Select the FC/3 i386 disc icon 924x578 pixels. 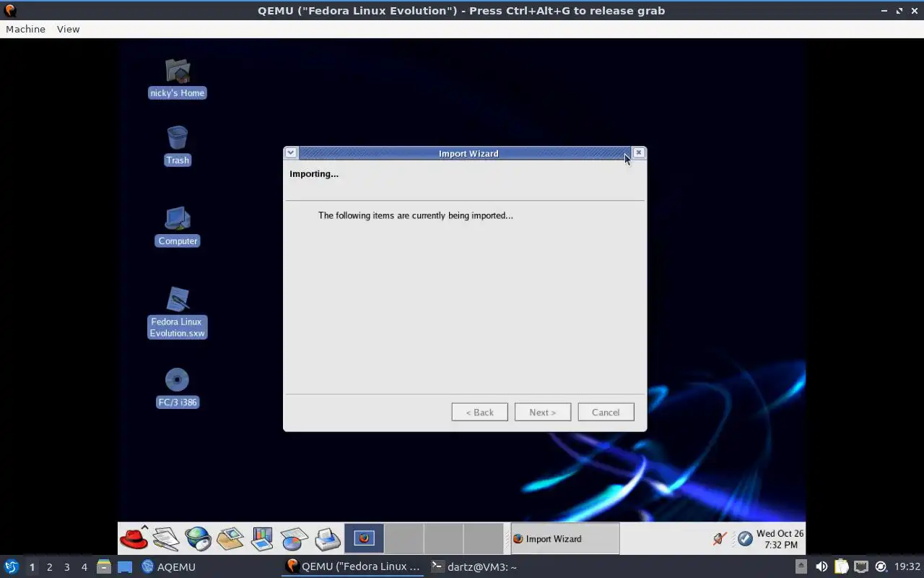click(178, 388)
